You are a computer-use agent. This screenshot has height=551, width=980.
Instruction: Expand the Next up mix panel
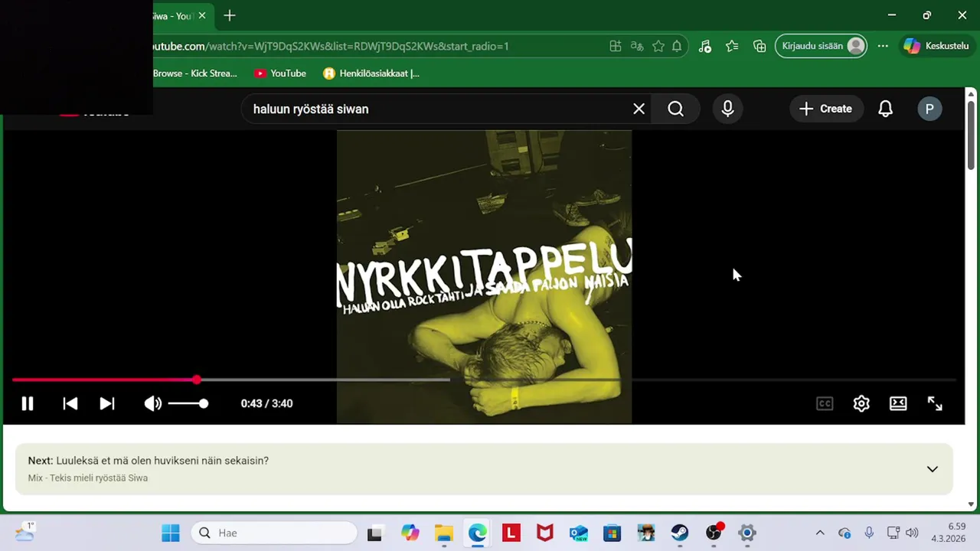click(x=932, y=469)
